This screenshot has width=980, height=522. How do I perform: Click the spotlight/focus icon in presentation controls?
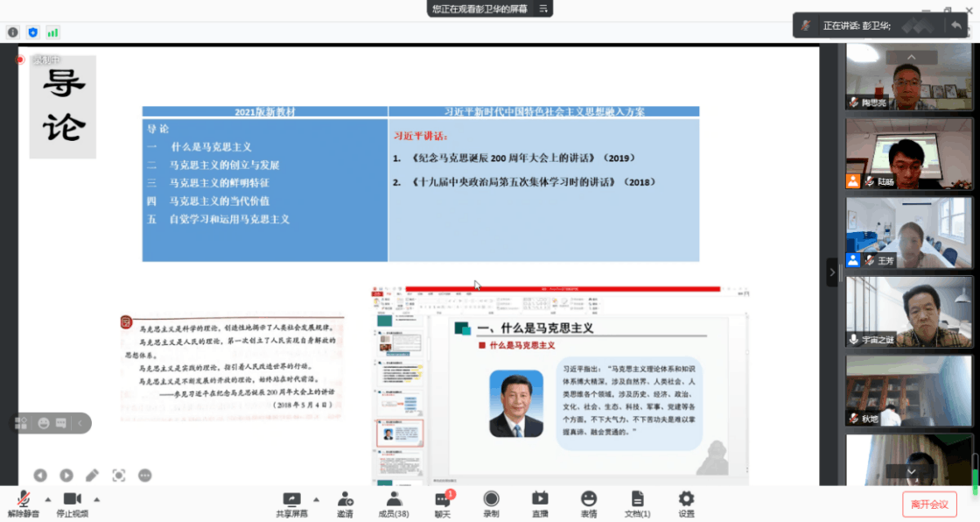click(x=118, y=475)
